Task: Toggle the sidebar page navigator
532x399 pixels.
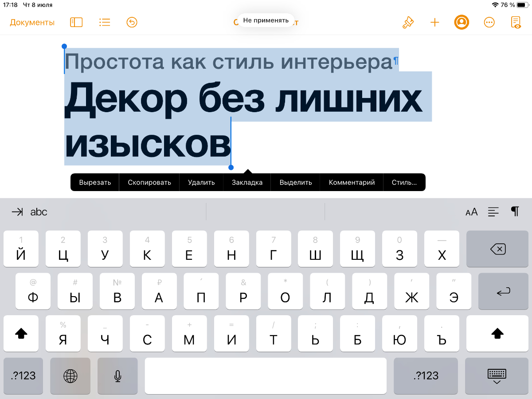Action: pos(76,22)
